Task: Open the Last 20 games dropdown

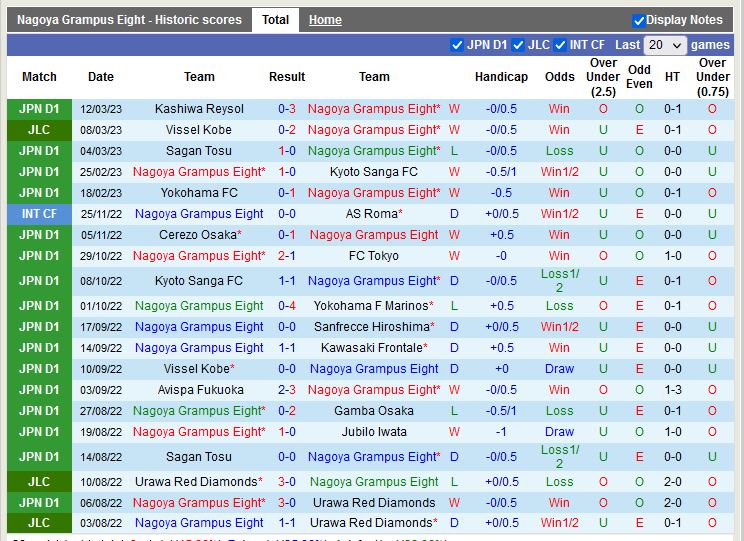Action: coord(665,45)
